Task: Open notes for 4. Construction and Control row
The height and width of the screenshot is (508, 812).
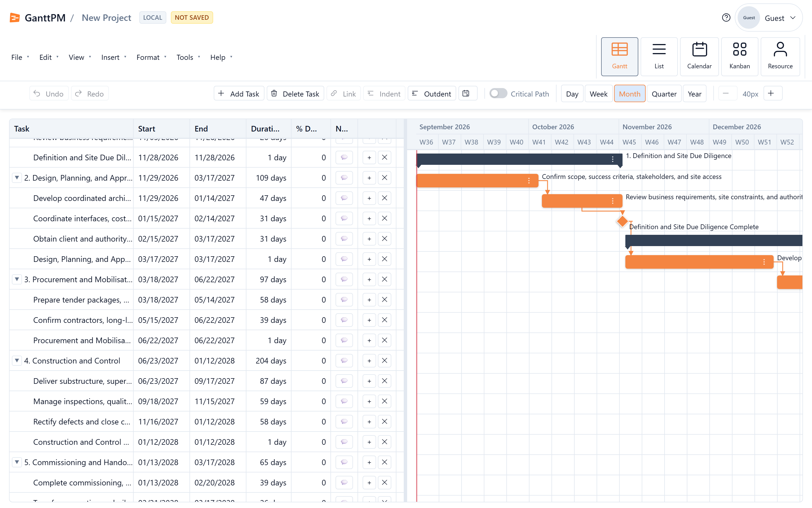Action: point(344,361)
